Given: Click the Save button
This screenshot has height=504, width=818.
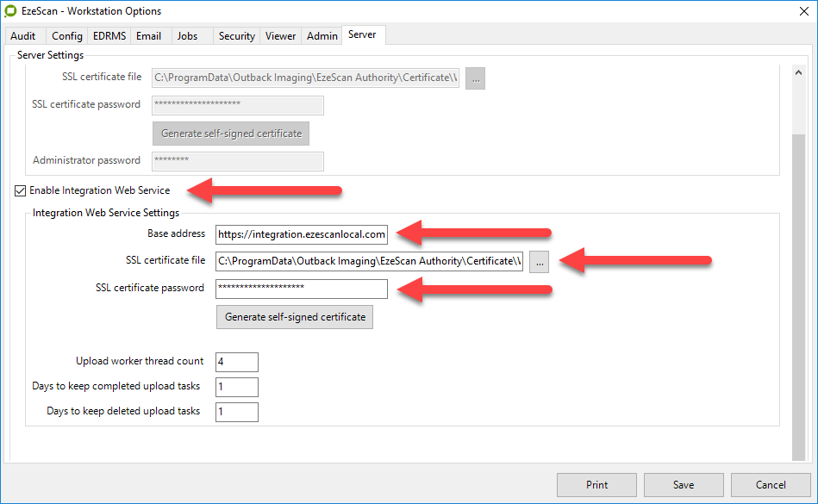Looking at the screenshot, I should pos(684,484).
